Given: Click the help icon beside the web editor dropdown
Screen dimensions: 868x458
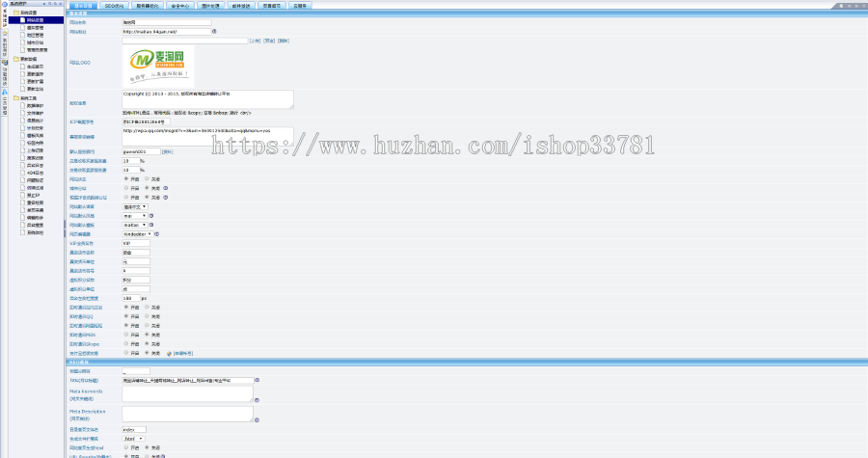Looking at the screenshot, I should 156,234.
